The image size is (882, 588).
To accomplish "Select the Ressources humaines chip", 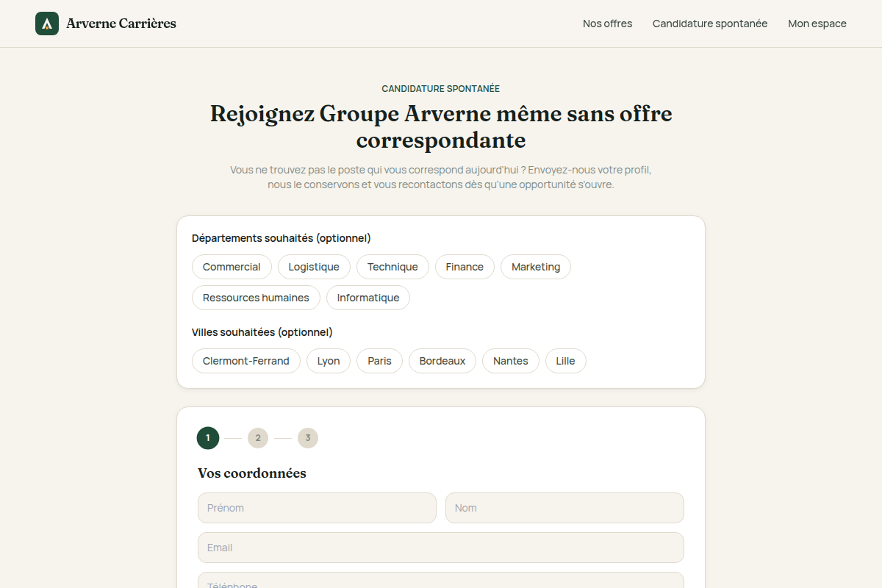I will point(256,298).
